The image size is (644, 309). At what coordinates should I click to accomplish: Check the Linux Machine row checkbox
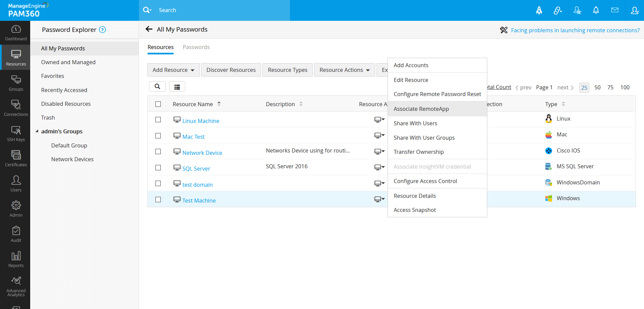tap(158, 120)
